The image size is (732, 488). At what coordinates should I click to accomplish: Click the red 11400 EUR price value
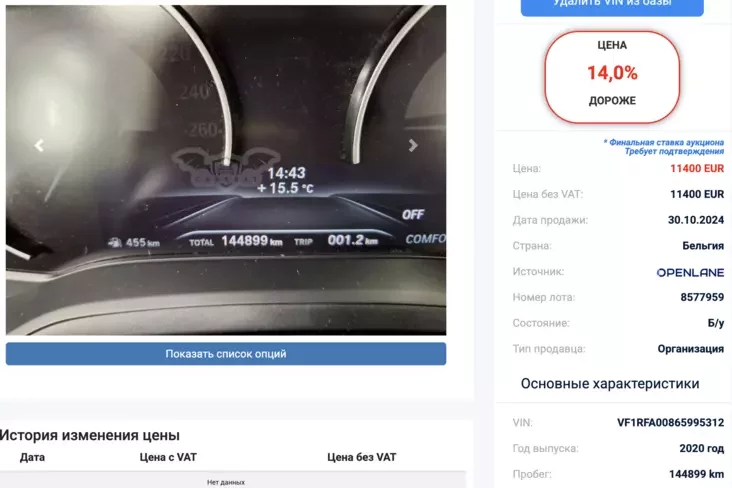(697, 169)
